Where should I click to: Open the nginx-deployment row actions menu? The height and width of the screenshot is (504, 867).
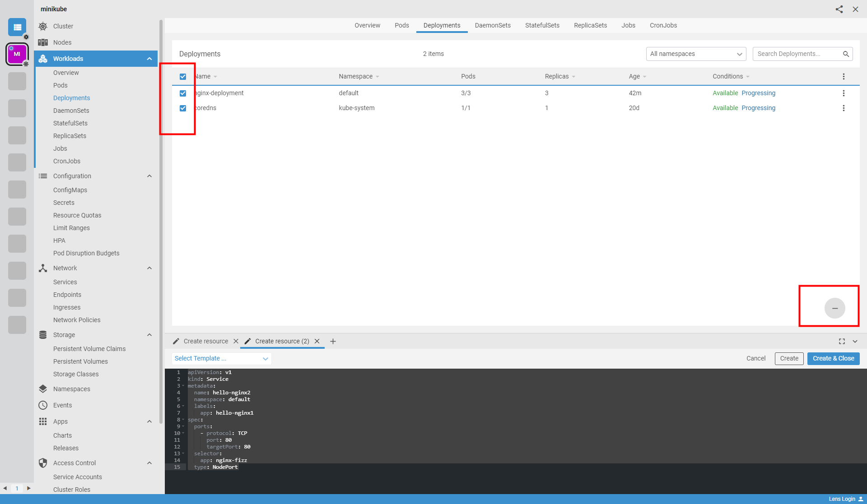coord(844,93)
